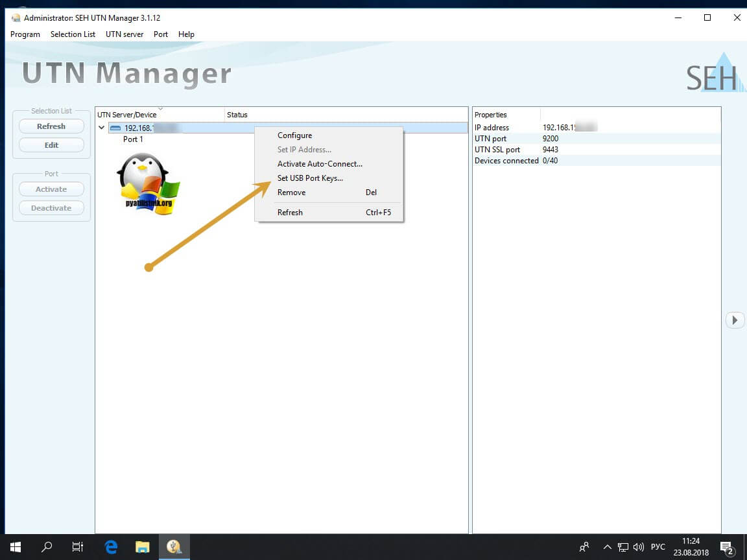The image size is (747, 560).
Task: Open the Action Center notifications icon
Action: coord(726,547)
